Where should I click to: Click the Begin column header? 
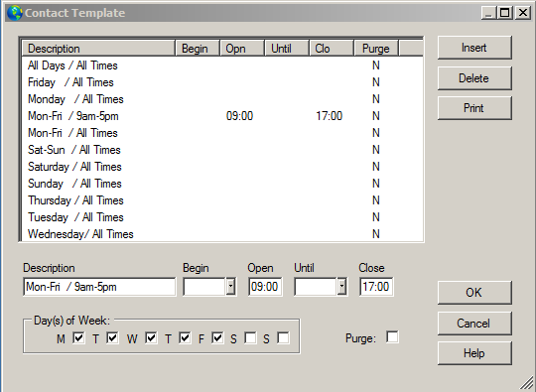coord(198,49)
